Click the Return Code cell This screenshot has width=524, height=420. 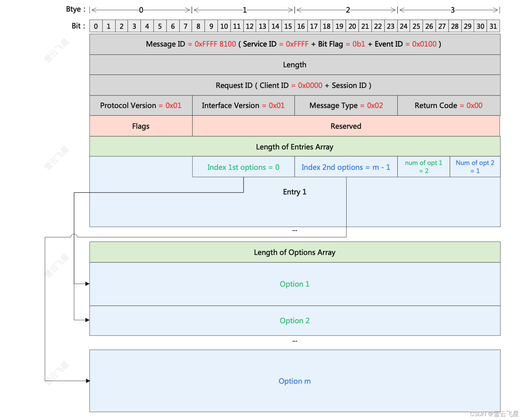pos(448,105)
